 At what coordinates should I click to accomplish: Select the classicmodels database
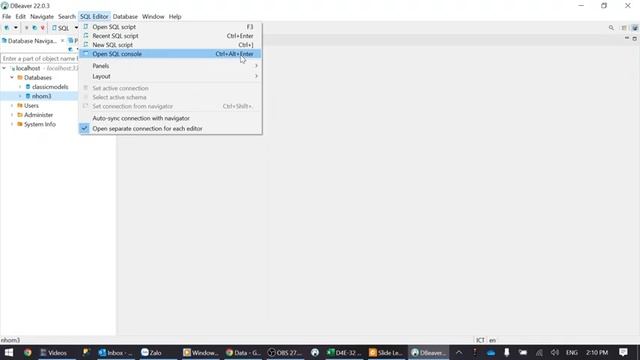(50, 87)
